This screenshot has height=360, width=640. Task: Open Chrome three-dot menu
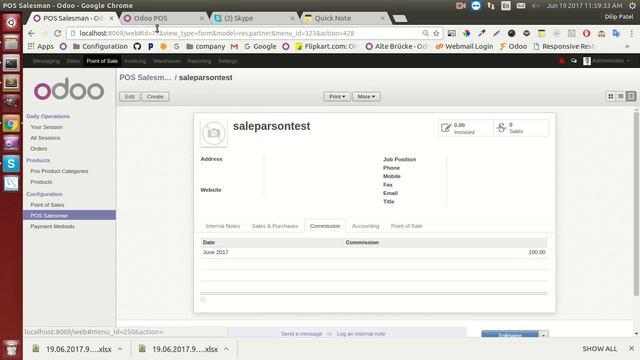tap(631, 33)
